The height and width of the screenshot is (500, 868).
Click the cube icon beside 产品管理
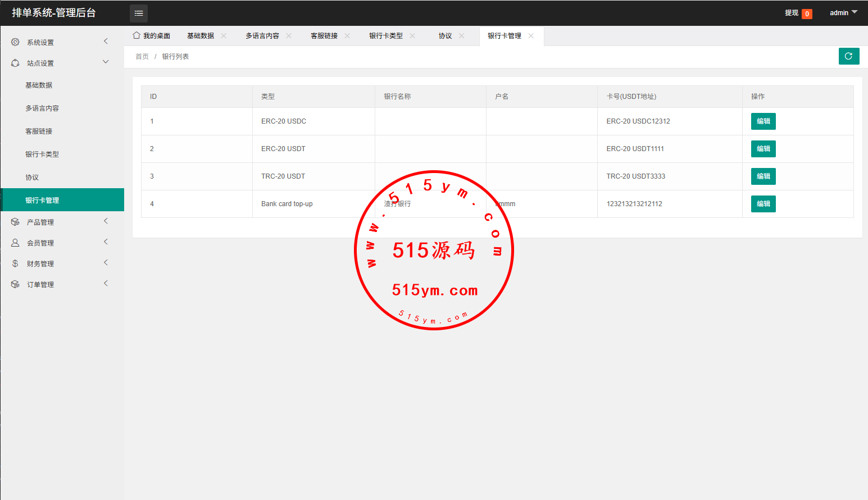pos(15,222)
